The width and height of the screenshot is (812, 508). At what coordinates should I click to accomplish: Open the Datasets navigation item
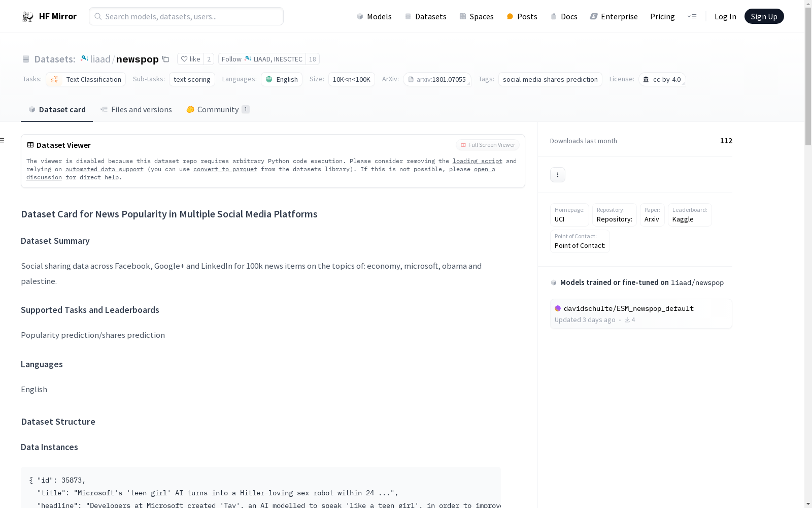425,17
